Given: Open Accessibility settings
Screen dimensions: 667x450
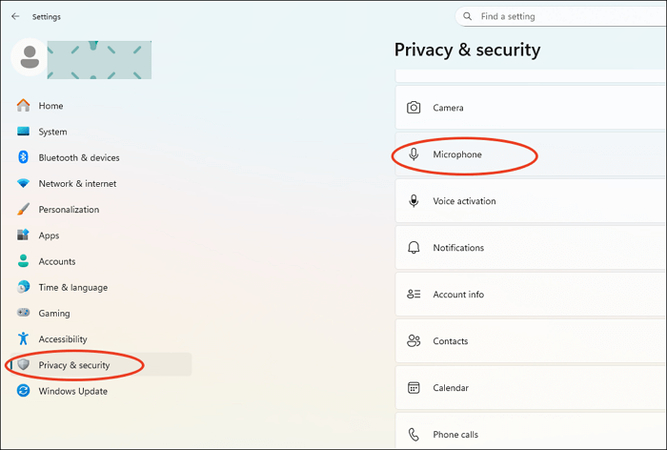Looking at the screenshot, I should tap(62, 340).
